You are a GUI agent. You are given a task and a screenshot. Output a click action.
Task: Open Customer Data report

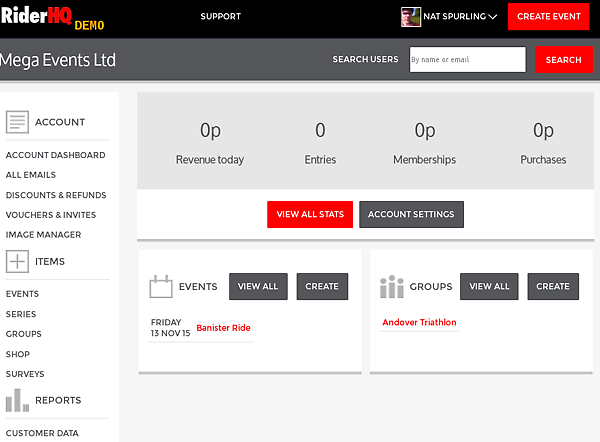[x=42, y=433]
